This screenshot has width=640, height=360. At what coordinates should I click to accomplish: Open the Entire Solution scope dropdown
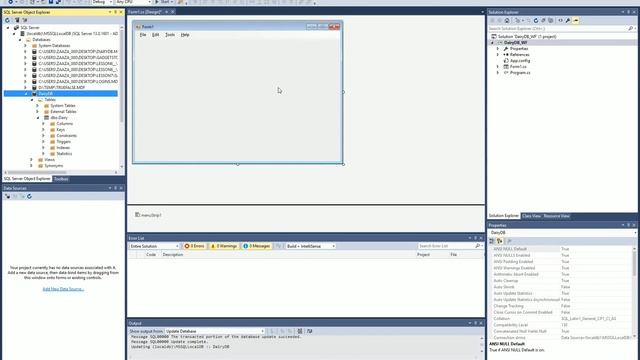[154, 246]
